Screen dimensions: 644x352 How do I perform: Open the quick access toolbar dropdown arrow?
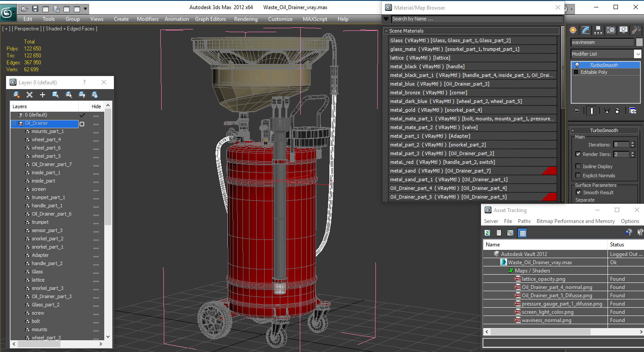coord(86,9)
